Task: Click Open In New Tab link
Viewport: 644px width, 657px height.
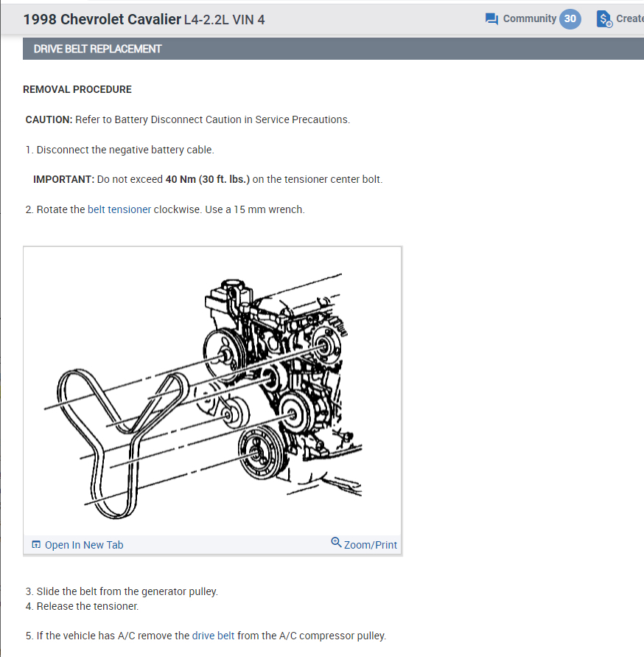Action: coord(84,545)
